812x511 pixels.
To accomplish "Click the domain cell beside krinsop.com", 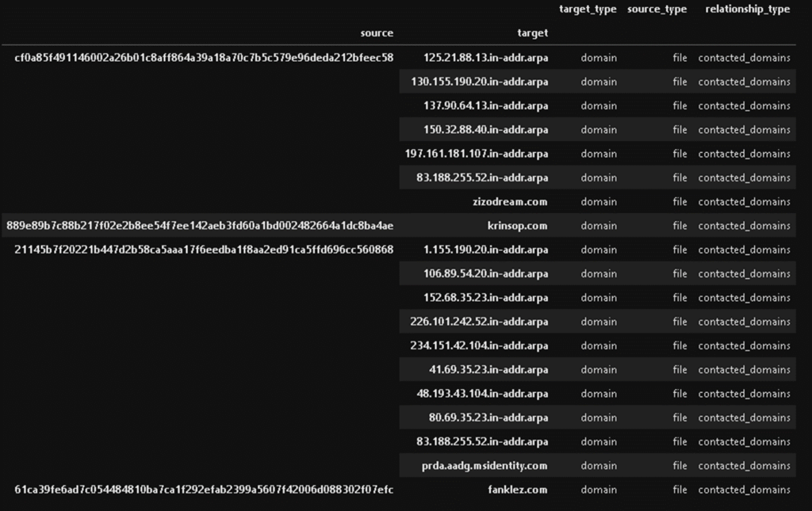I will tap(599, 225).
